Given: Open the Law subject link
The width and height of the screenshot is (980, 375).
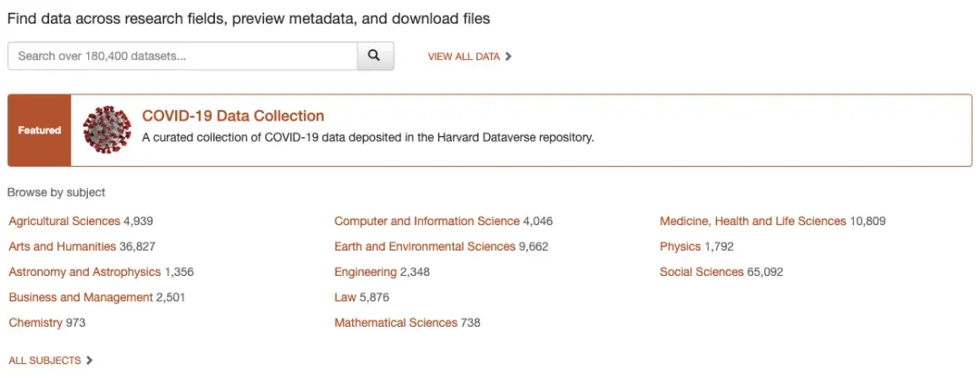Looking at the screenshot, I should pyautogui.click(x=344, y=297).
